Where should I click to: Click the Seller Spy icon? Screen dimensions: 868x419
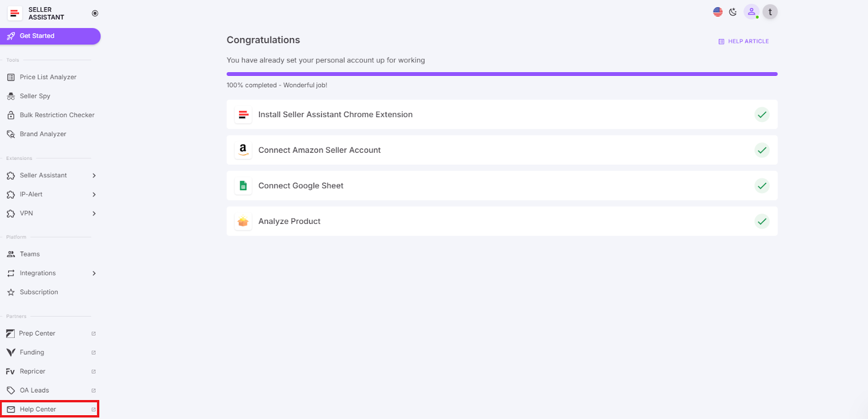click(x=11, y=96)
